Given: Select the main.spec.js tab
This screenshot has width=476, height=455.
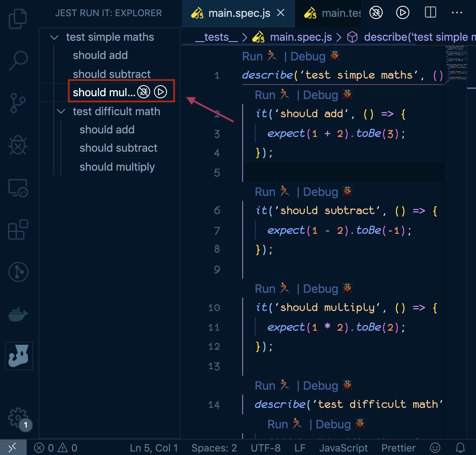Looking at the screenshot, I should click(239, 13).
